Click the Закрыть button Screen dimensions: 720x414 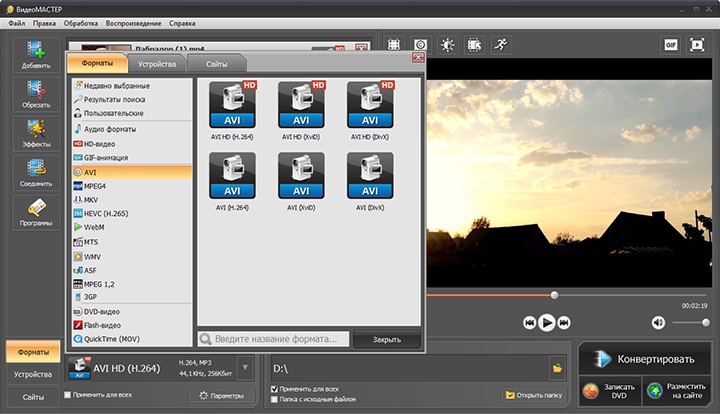click(x=387, y=340)
